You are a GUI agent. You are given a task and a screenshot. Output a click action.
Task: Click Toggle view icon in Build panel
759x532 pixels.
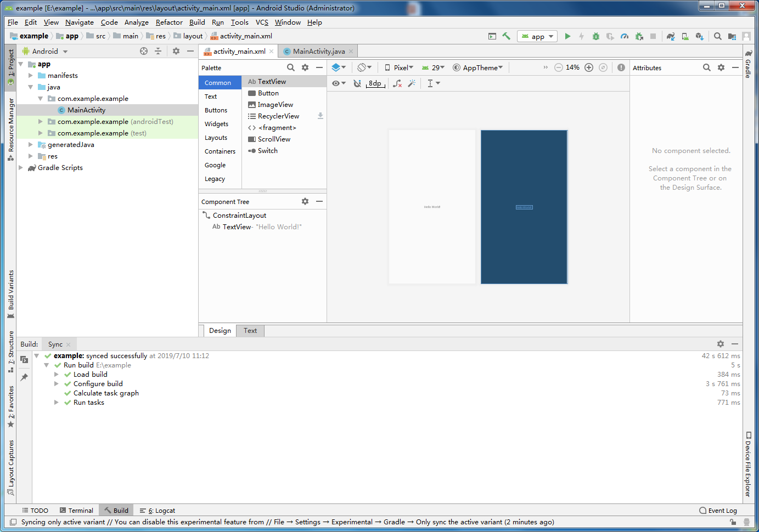click(x=24, y=360)
